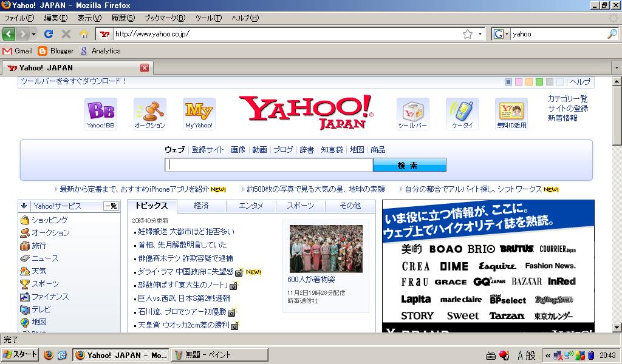Open the Blogger bookmark

tap(56, 51)
